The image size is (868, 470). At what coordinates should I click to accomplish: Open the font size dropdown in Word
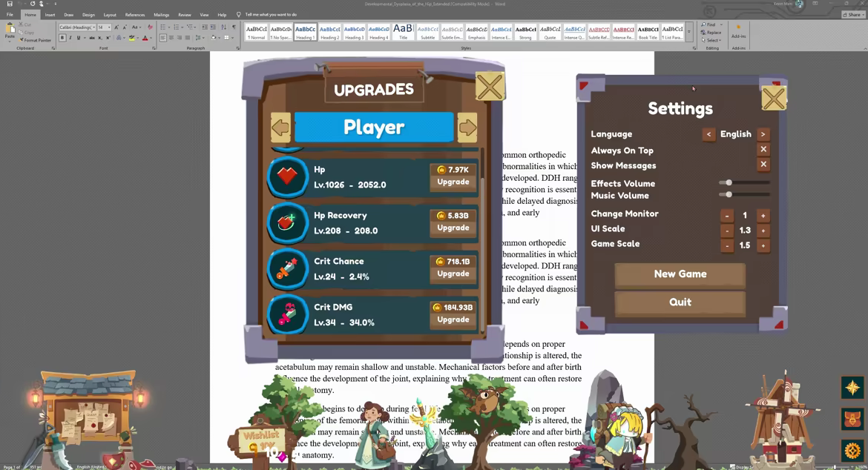109,27
